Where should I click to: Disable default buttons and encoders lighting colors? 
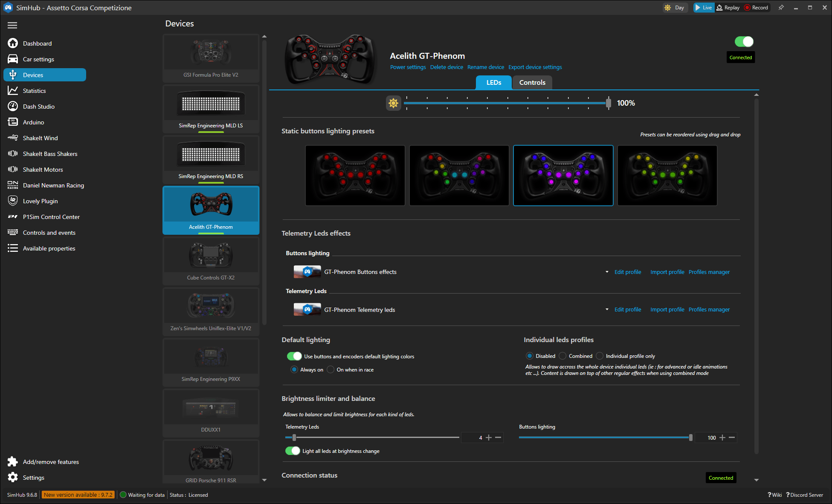click(294, 356)
